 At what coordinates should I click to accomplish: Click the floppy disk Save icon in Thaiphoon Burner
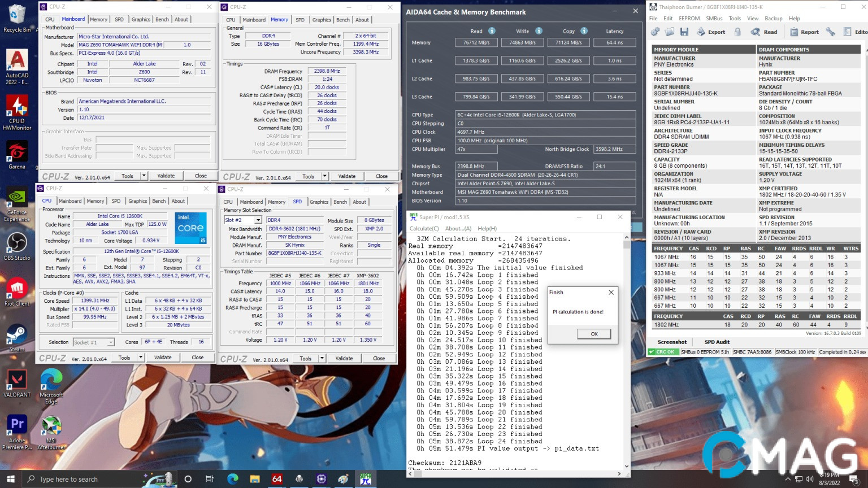click(x=684, y=32)
